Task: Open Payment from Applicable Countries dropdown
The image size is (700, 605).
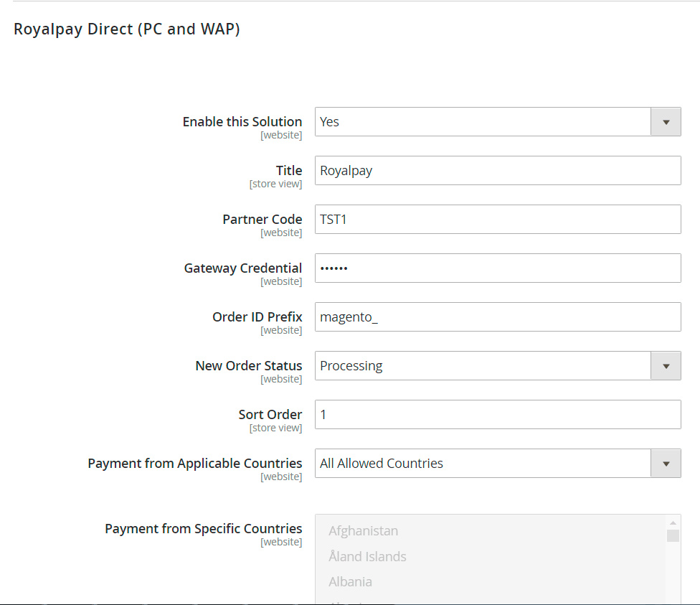Action: [x=498, y=464]
